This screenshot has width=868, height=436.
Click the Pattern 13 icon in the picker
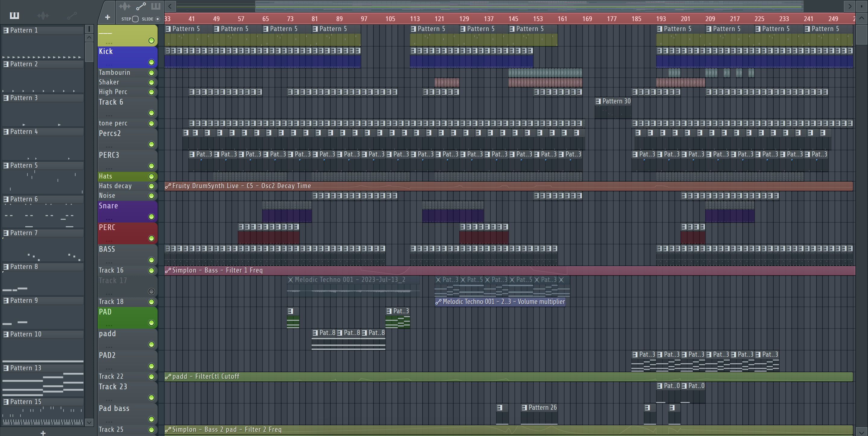point(6,368)
